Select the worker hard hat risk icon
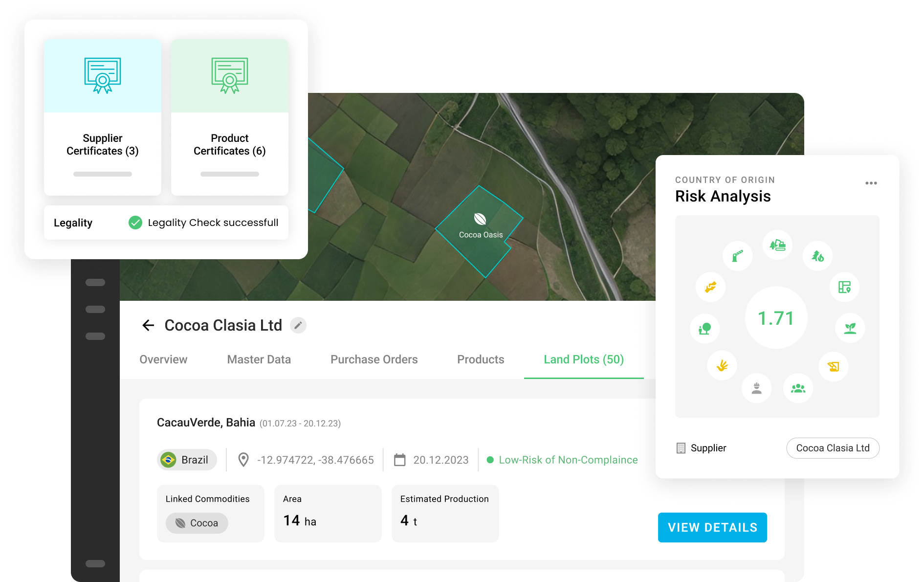The image size is (924, 582). [x=756, y=388]
